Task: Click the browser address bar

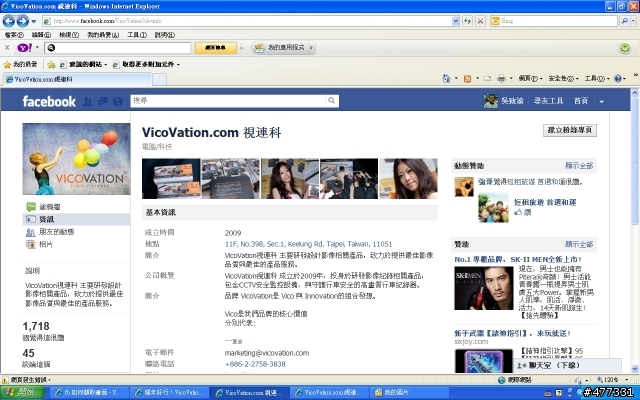Action: coord(247,21)
